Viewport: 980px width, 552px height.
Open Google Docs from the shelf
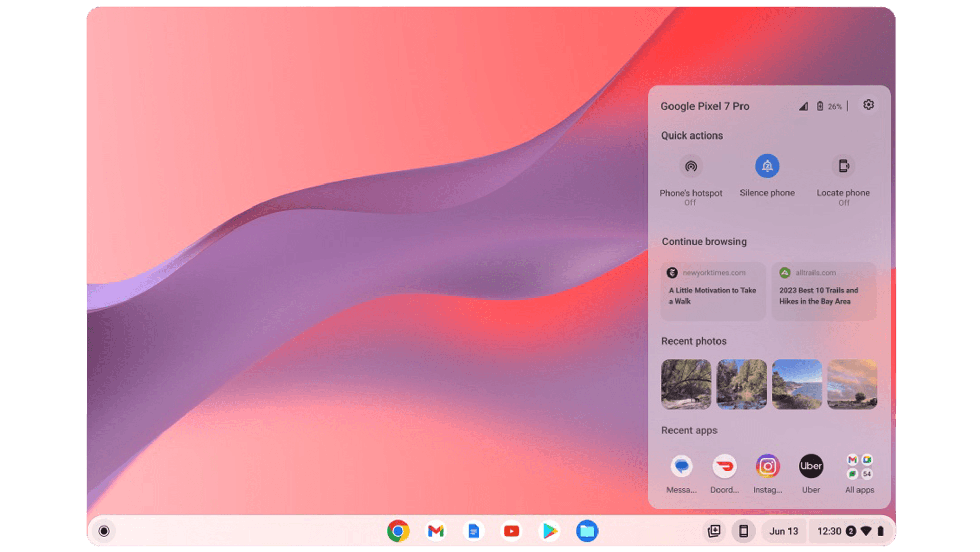473,531
